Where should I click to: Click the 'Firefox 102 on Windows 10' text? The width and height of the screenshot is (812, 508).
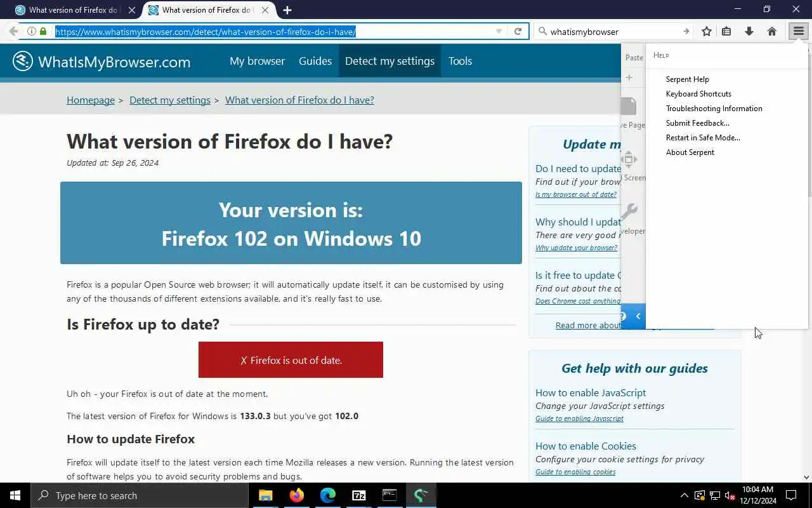291,238
